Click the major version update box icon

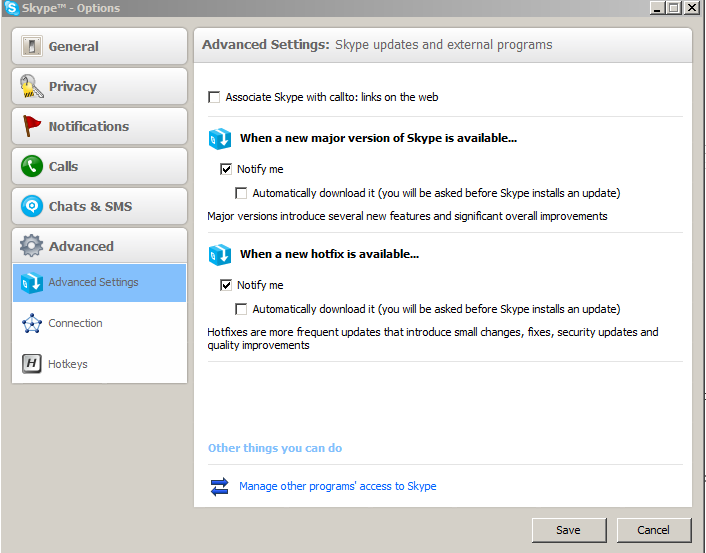pyautogui.click(x=220, y=139)
